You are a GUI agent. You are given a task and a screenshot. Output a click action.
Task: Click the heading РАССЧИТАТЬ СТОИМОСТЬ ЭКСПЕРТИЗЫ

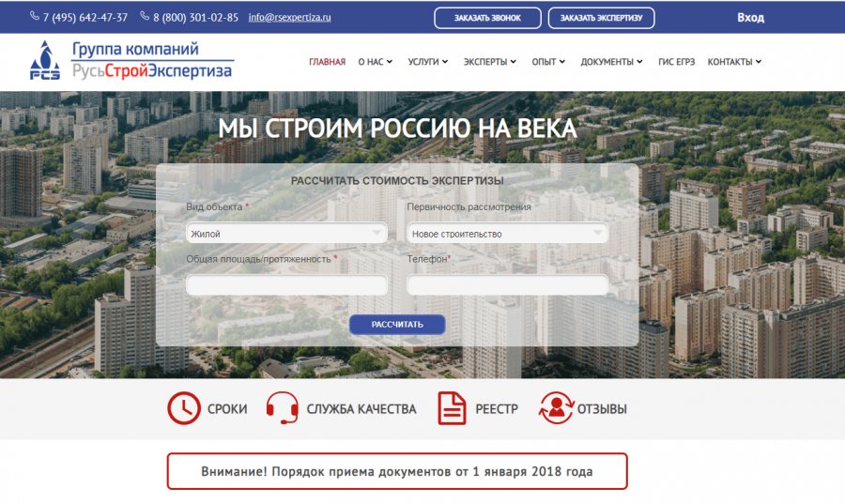point(397,180)
